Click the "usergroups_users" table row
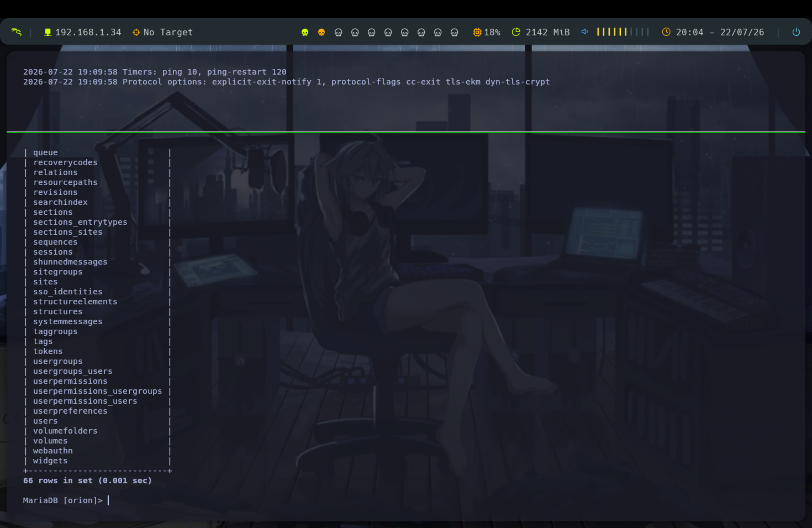Viewport: 812px width, 528px height. pos(97,371)
